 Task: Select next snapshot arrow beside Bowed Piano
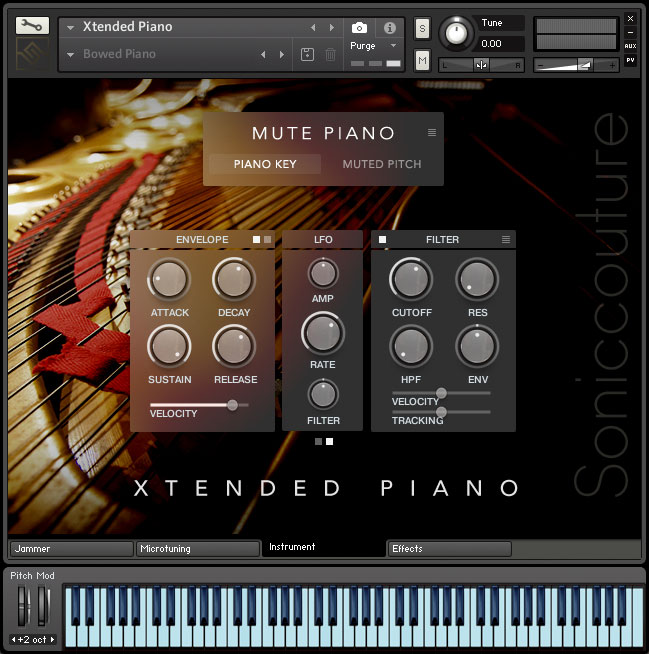pos(282,55)
